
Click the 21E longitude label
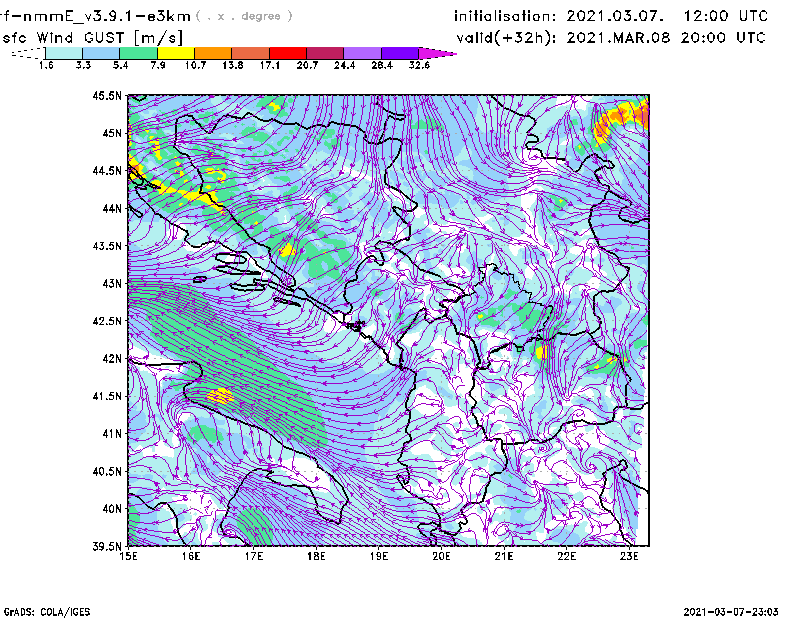(x=504, y=556)
